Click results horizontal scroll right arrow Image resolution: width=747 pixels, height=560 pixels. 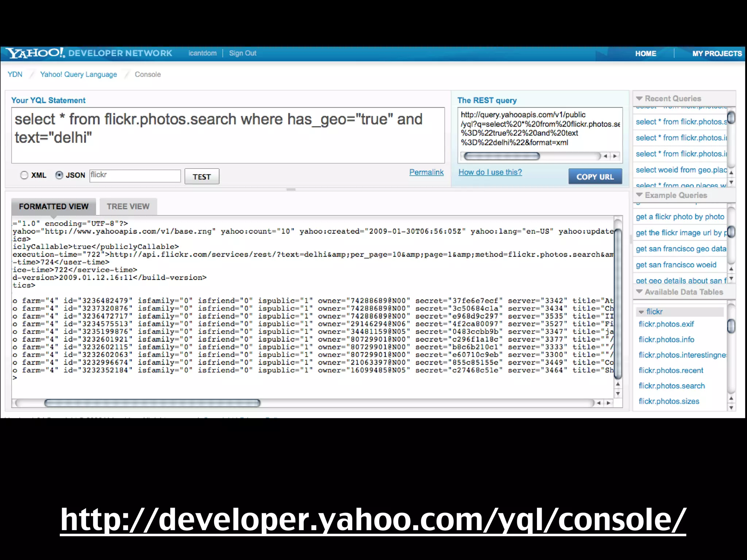pyautogui.click(x=608, y=403)
